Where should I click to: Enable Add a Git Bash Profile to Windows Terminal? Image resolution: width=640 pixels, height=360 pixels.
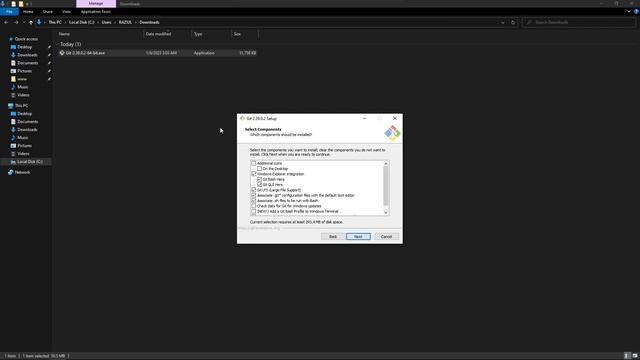253,211
